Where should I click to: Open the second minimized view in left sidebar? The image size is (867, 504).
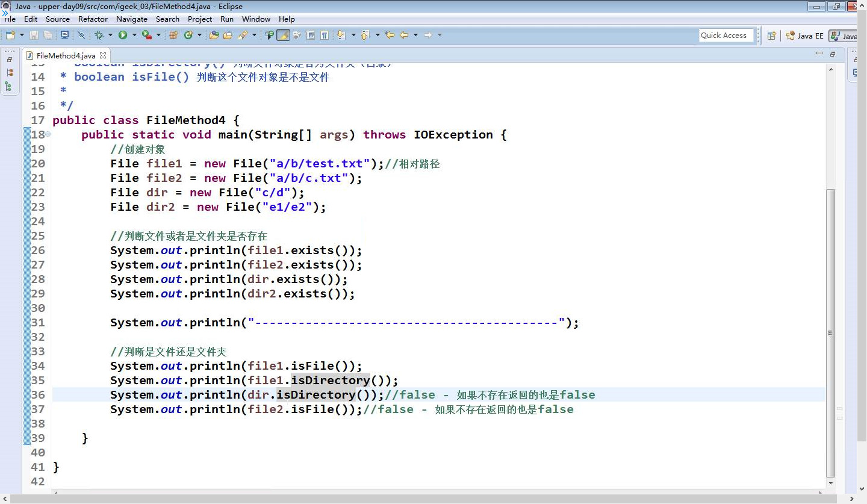point(9,72)
